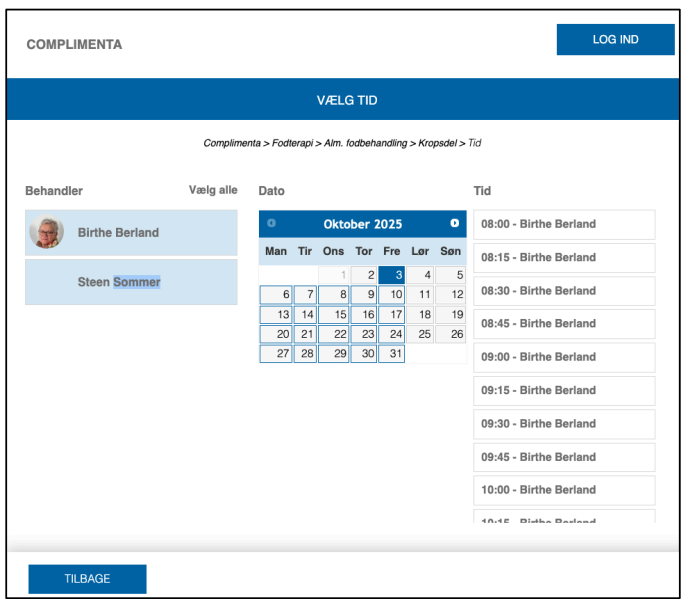Go to previous month in calendar
The height and width of the screenshot is (604, 689).
[271, 224]
